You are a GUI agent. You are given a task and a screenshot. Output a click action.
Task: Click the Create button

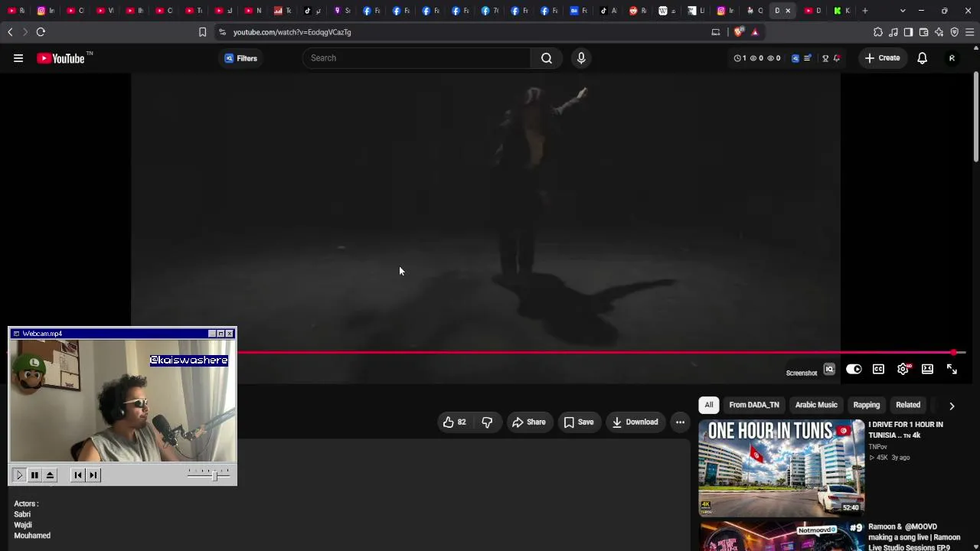(x=882, y=58)
